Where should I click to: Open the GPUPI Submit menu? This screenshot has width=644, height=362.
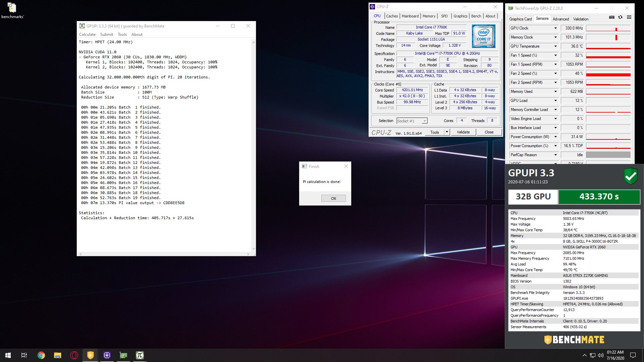[x=106, y=35]
